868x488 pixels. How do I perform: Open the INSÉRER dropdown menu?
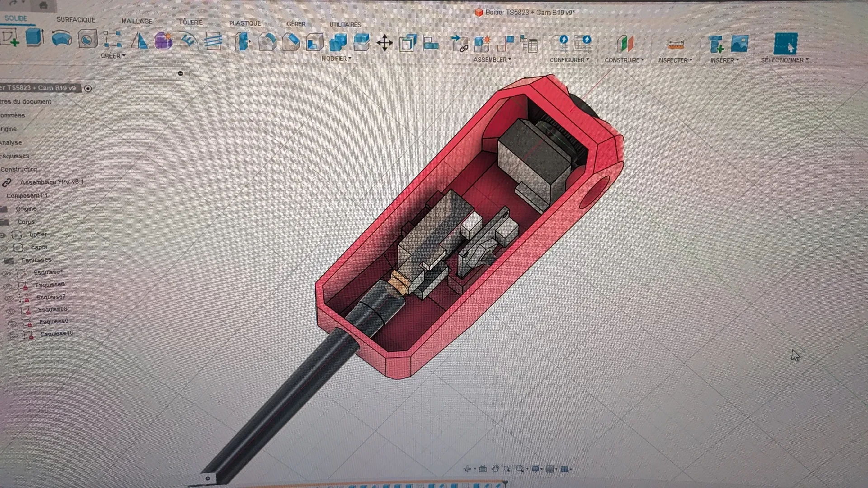point(725,61)
